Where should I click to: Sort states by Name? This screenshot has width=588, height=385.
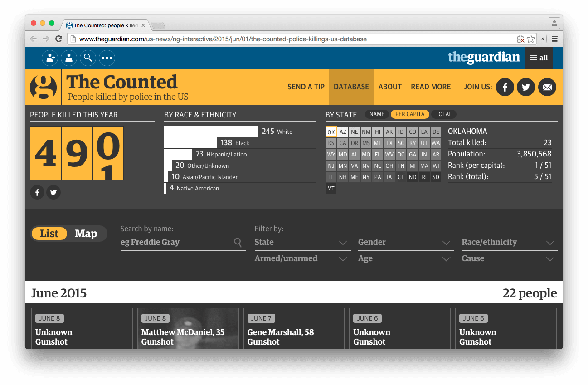(377, 114)
